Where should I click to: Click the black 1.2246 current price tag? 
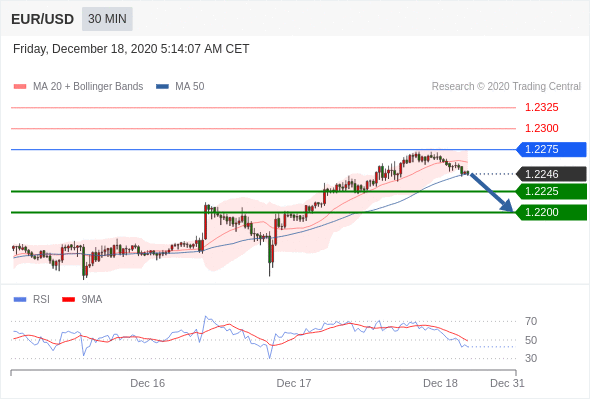click(x=552, y=174)
